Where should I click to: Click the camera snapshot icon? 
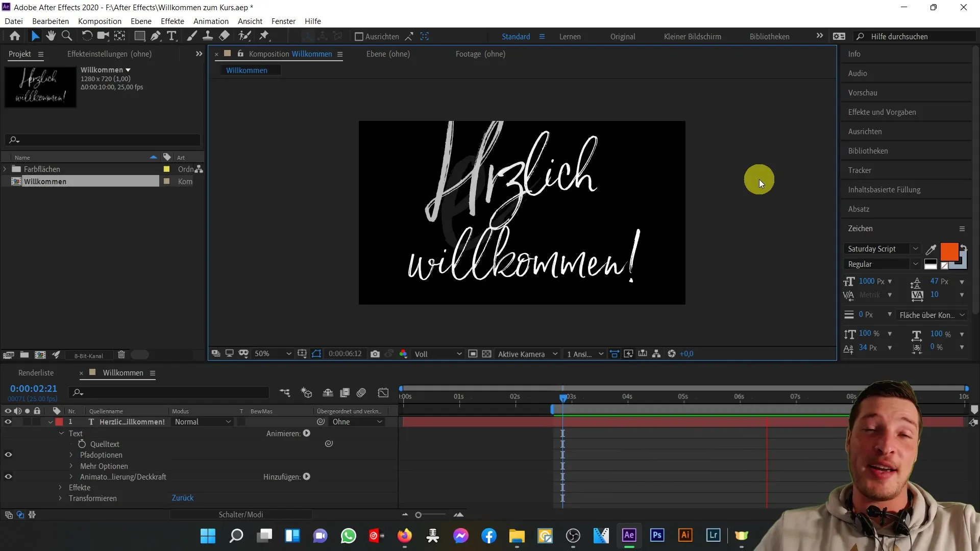tap(375, 354)
